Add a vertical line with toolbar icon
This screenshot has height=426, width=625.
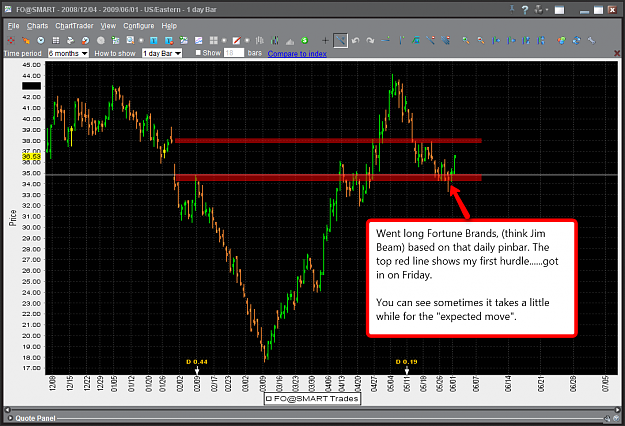click(401, 40)
